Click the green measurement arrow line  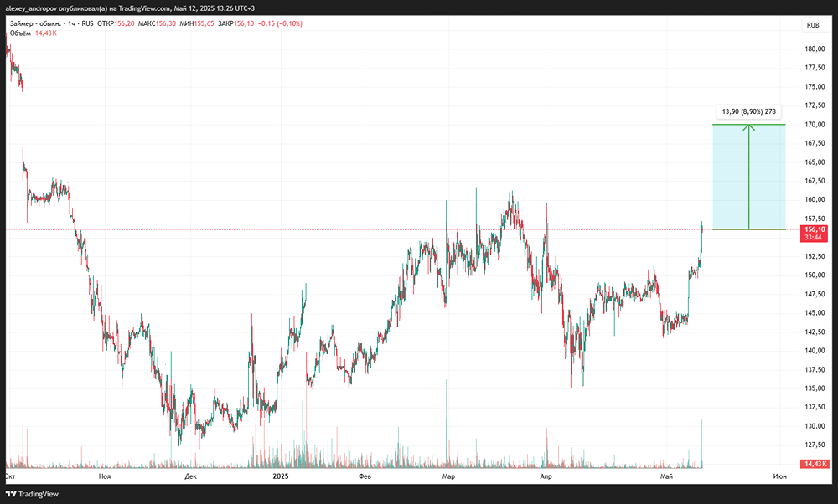click(748, 177)
